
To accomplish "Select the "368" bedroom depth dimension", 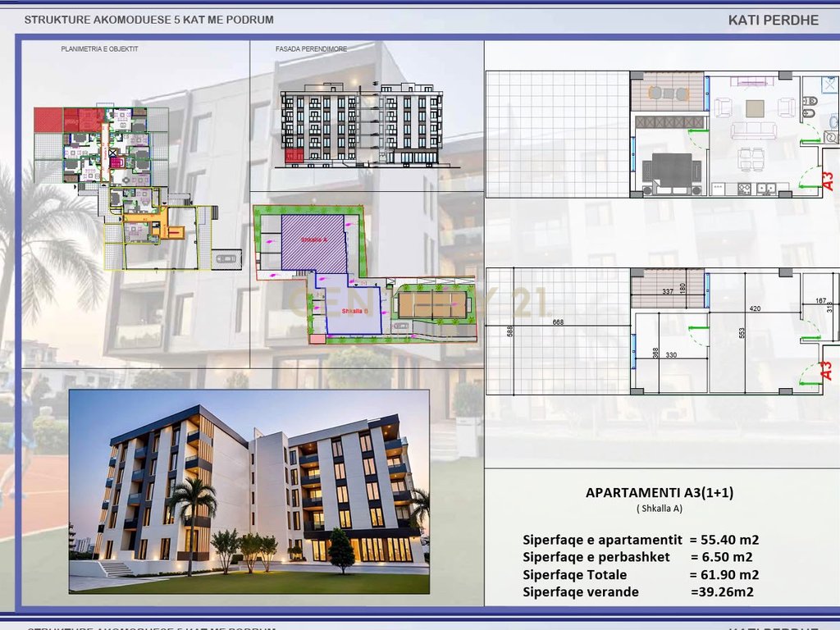I will click(655, 354).
